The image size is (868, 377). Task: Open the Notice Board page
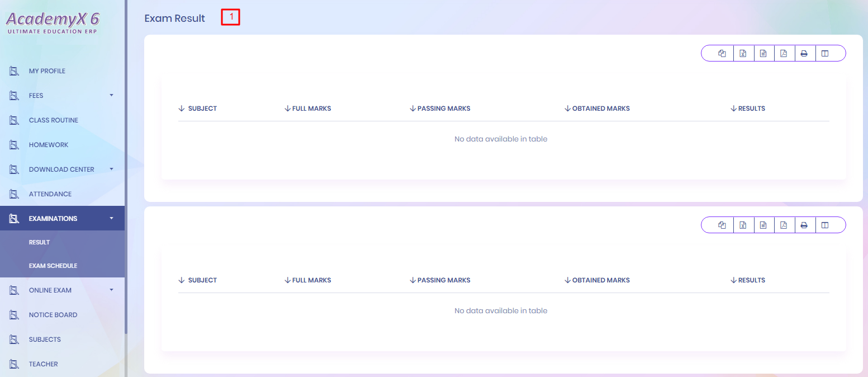point(53,315)
